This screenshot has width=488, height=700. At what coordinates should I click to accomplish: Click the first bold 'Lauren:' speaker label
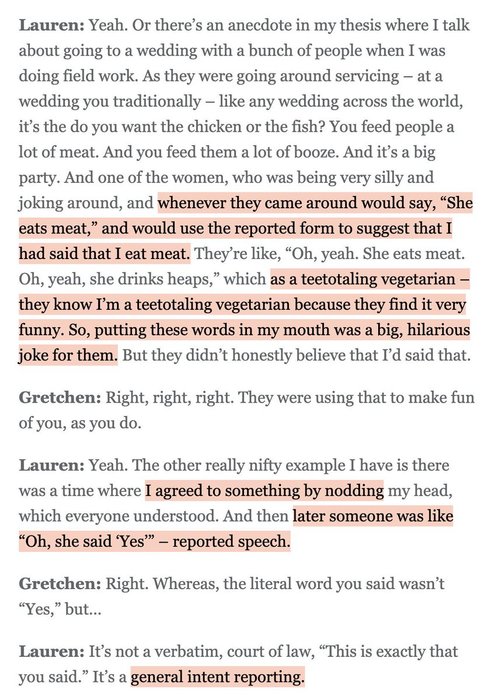51,25
